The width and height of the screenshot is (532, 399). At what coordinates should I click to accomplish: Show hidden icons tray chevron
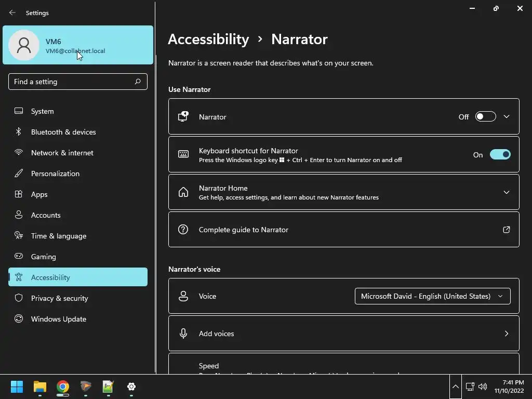click(456, 387)
